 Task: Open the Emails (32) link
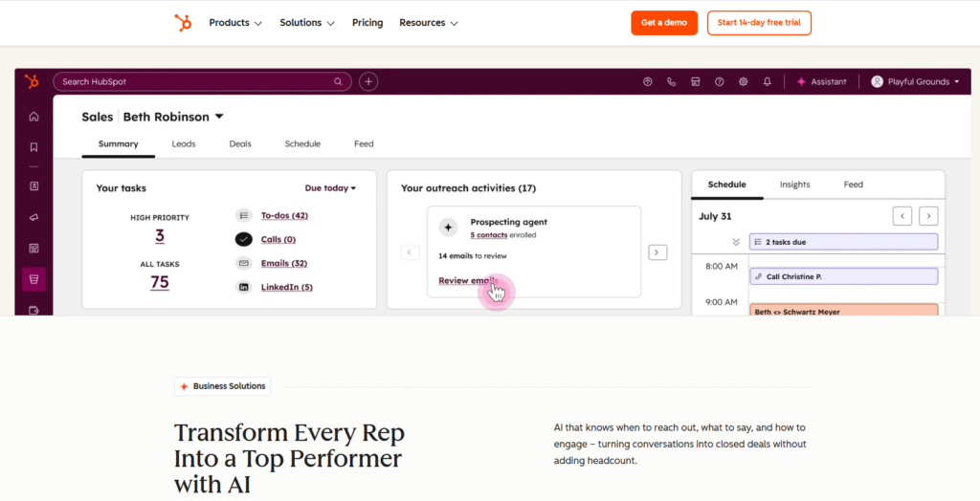[283, 263]
